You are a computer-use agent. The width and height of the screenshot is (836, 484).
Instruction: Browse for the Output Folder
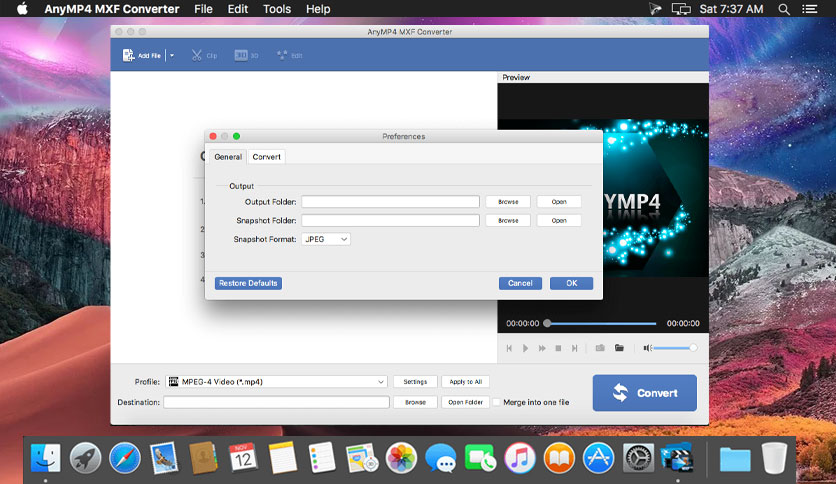508,201
